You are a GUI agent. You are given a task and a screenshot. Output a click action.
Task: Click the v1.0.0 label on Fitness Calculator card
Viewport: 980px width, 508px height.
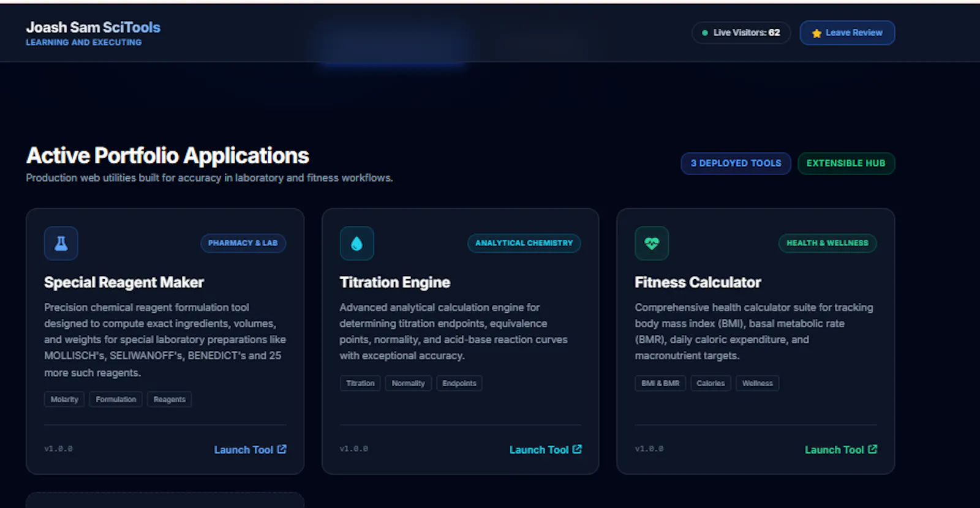tap(649, 449)
